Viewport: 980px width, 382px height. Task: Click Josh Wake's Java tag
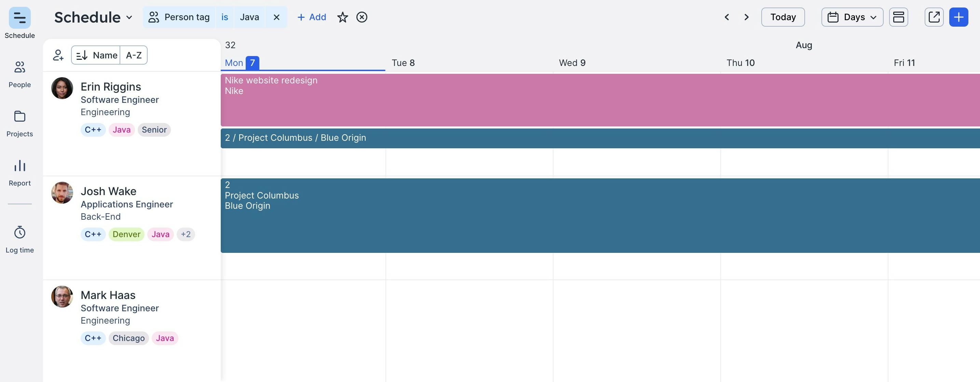[x=161, y=234]
